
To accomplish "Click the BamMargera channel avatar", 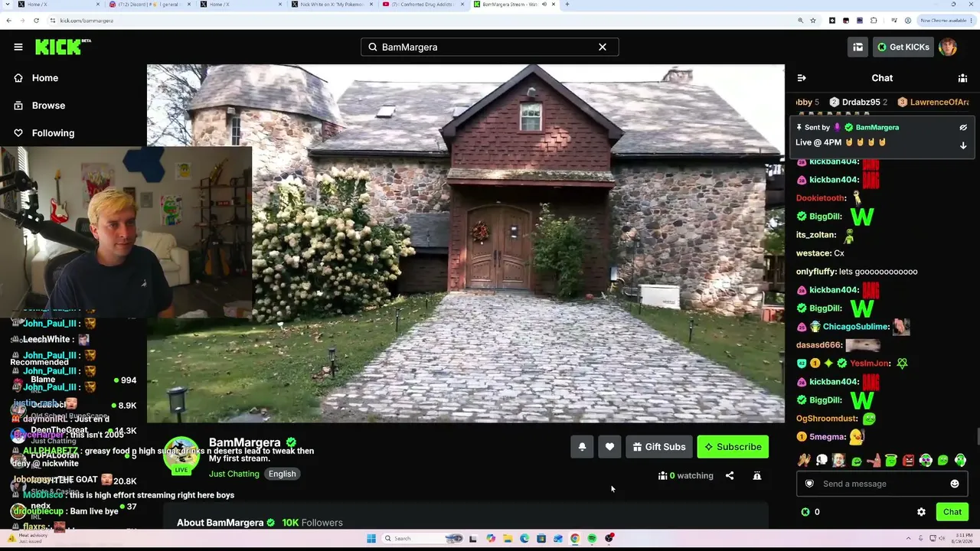I will click(x=181, y=455).
